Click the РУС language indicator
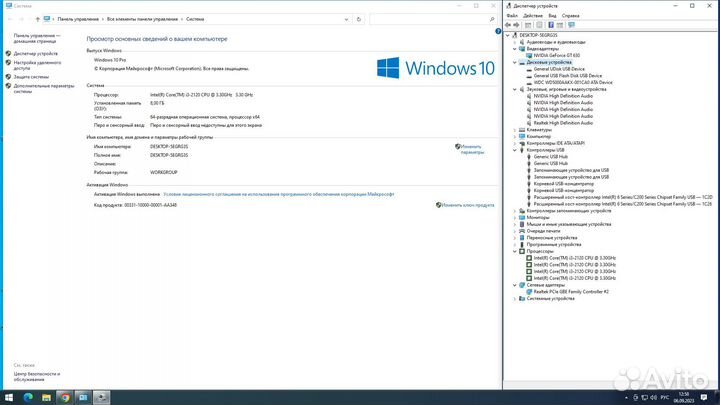Image resolution: width=720 pixels, height=405 pixels. tap(665, 398)
